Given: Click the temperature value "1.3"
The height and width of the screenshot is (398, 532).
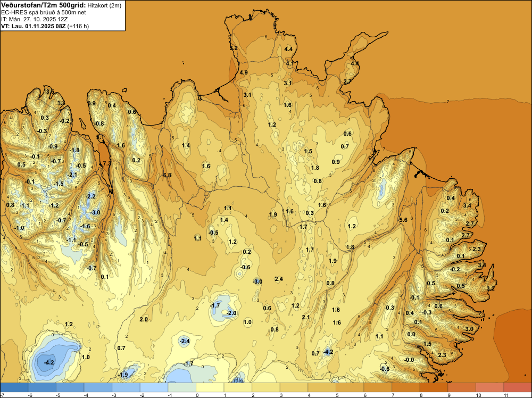Looking at the screenshot, I should click(x=61, y=103).
